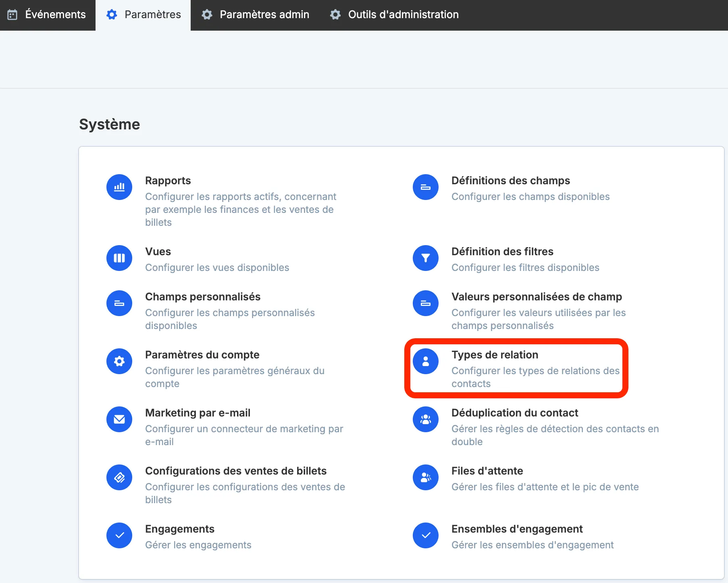728x583 pixels.
Task: Select the Paramètres tab
Action: click(143, 15)
